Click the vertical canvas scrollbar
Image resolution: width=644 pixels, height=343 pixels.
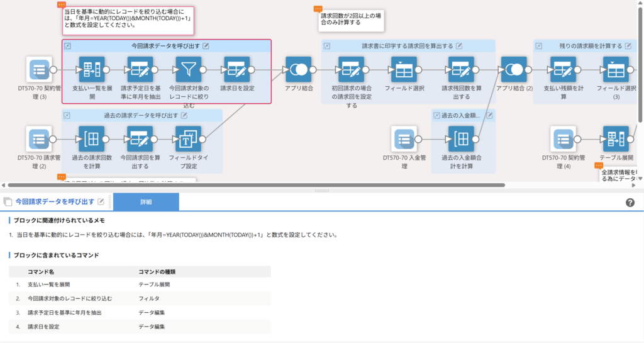pyautogui.click(x=640, y=64)
